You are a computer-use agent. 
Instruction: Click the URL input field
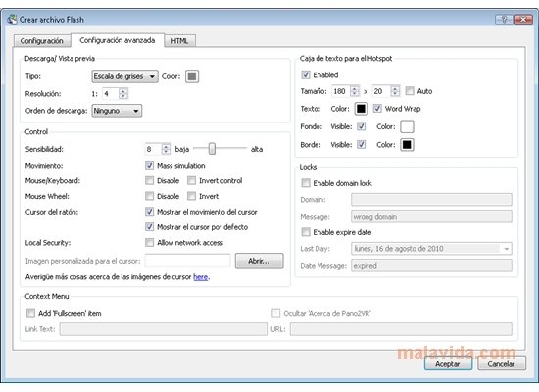click(401, 329)
